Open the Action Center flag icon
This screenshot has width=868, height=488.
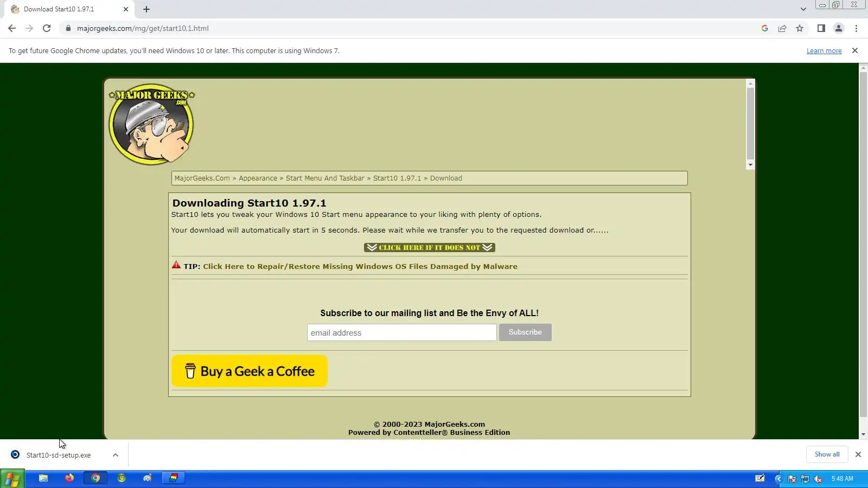point(792,479)
